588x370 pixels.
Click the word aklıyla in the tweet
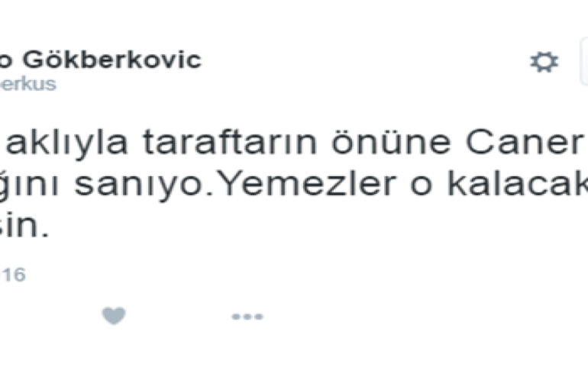point(66,143)
